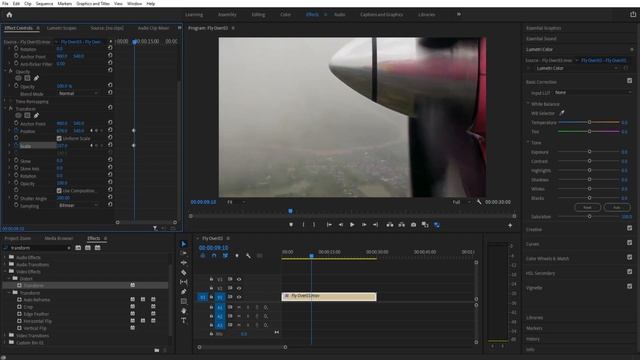Image resolution: width=640 pixels, height=360 pixels.
Task: Click the Auto button in Lumetri Tone
Action: 617,207
